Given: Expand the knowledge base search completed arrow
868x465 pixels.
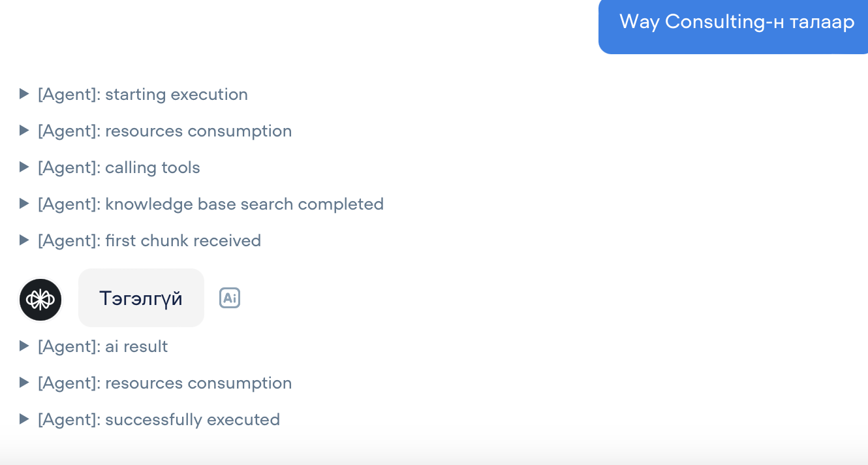Looking at the screenshot, I should (x=25, y=204).
